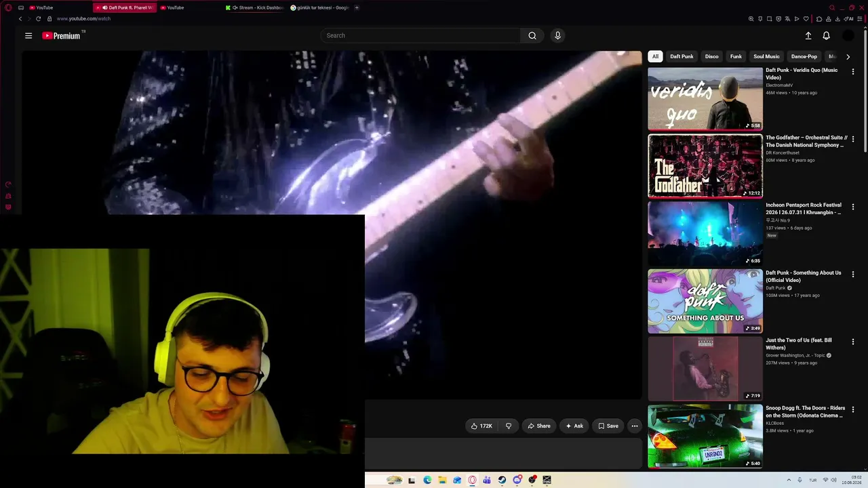Select the Dance-Pop filter chip
Screen dimensions: 868x488
point(804,56)
